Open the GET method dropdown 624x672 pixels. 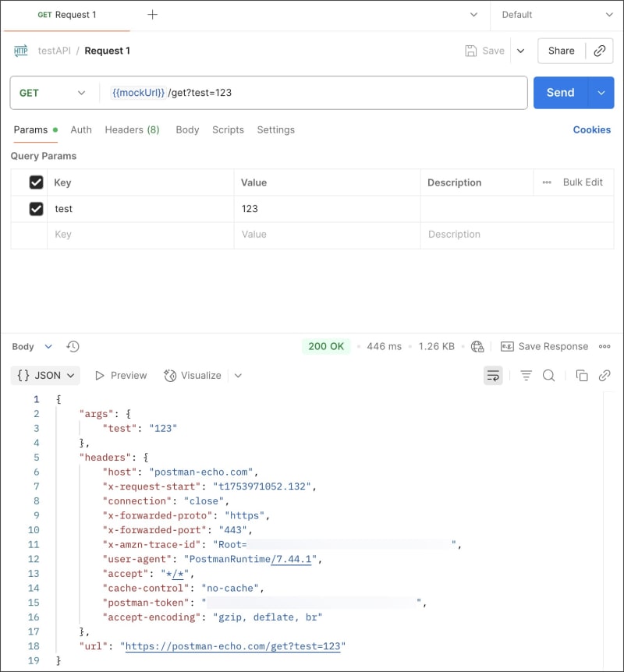[53, 93]
